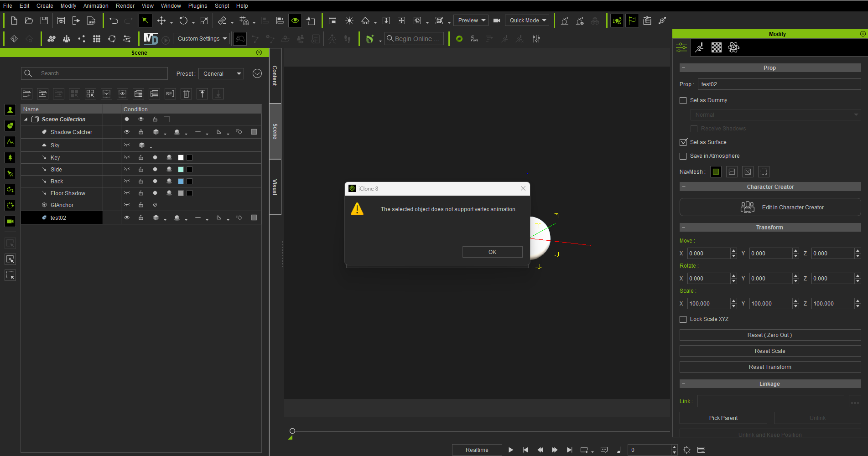Click the Play button in timeline controls
868x456 pixels.
[x=511, y=450]
